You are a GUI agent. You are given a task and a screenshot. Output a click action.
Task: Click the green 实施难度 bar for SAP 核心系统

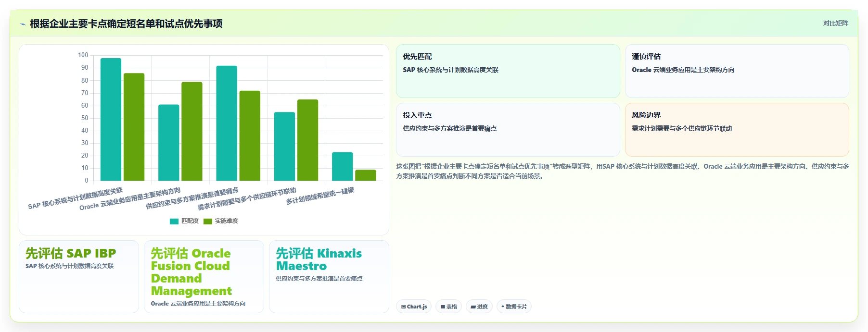click(134, 127)
